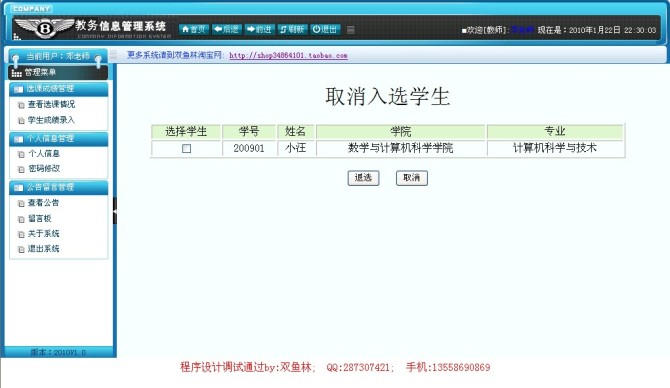Collapse the 选课成绩管理 section

[x=59, y=89]
